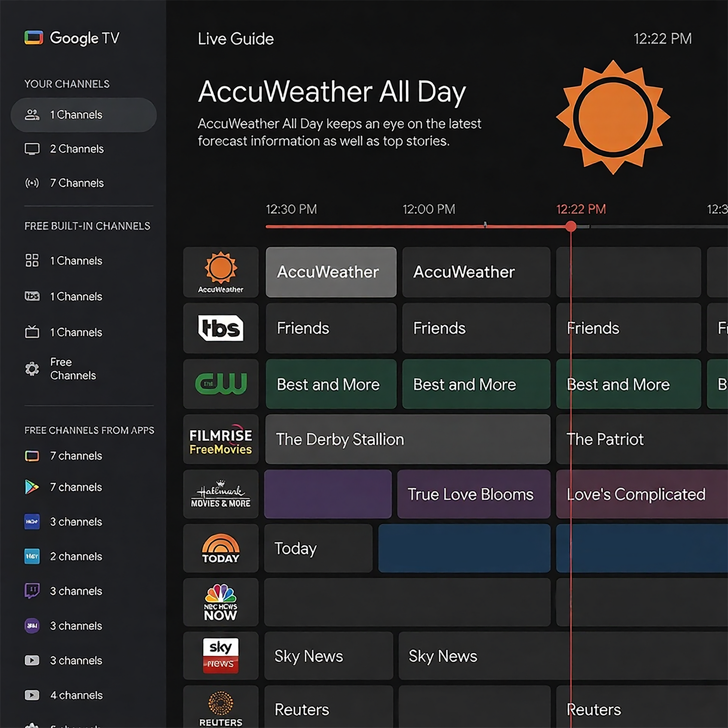Open Hallmark Movies & More channel
The width and height of the screenshot is (728, 728).
coord(221,495)
